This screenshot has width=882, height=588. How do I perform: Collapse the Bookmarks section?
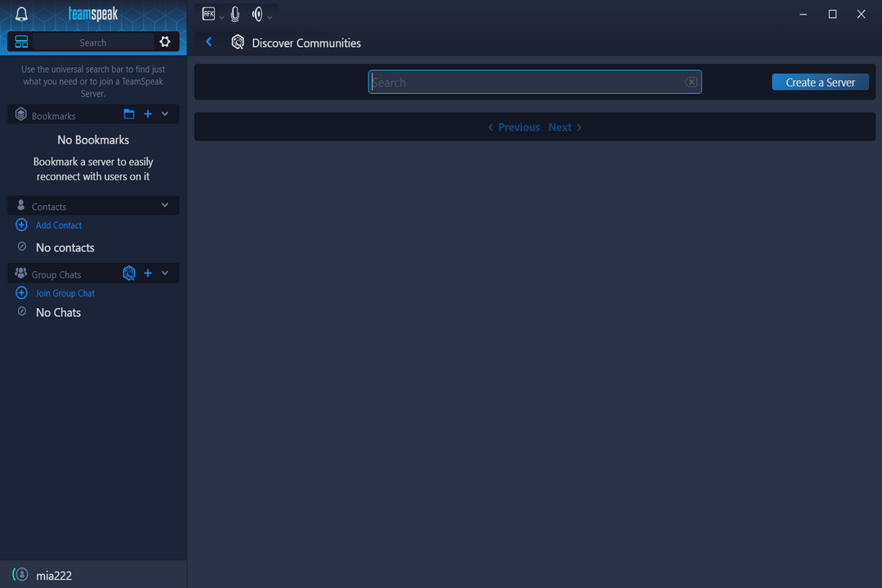(165, 114)
